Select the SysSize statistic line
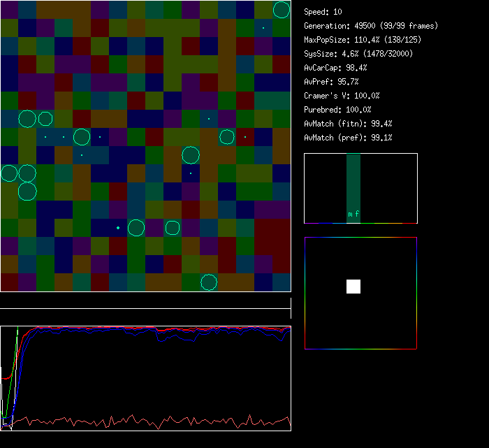The height and width of the screenshot is (448, 489). pos(356,54)
